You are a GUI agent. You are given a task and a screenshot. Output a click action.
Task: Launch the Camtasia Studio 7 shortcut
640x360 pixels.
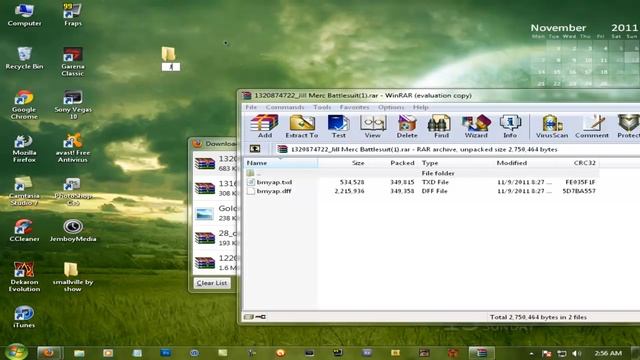24,191
